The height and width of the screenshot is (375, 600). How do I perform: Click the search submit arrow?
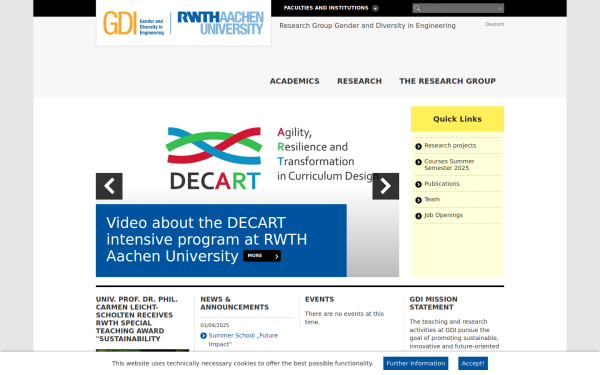[500, 8]
